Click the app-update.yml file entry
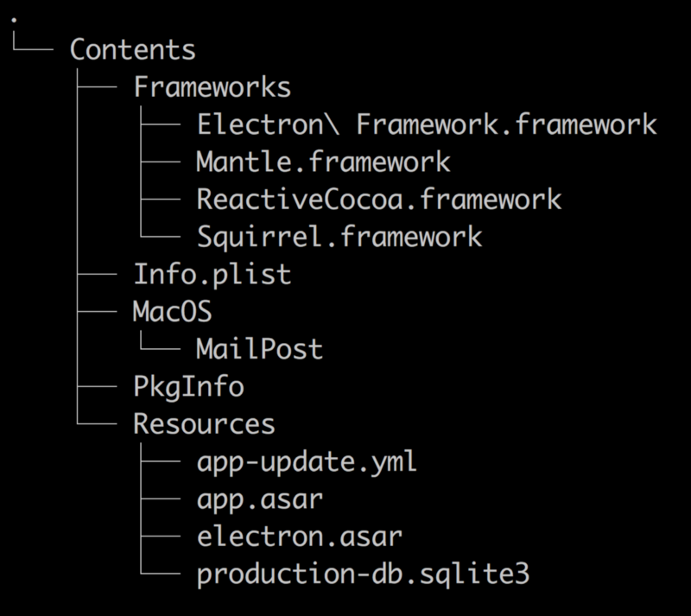Image resolution: width=691 pixels, height=616 pixels. tap(307, 461)
